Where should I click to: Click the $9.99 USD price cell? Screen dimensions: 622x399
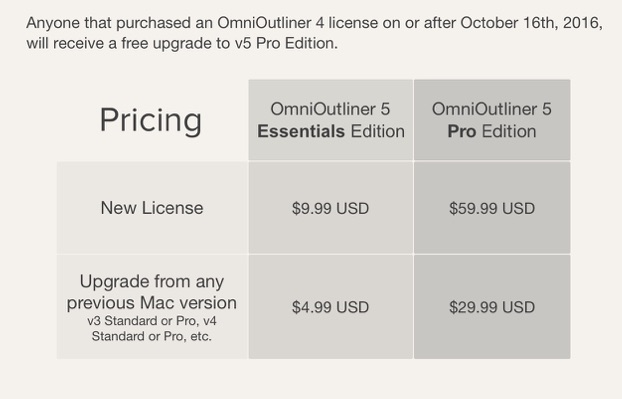[x=330, y=208]
